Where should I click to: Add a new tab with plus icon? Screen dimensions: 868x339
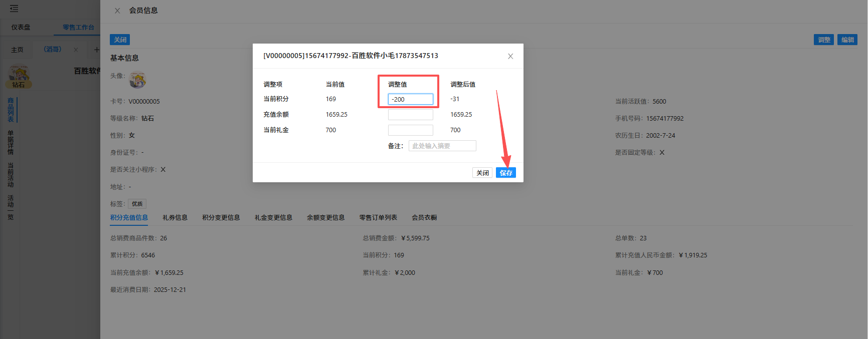coord(97,50)
